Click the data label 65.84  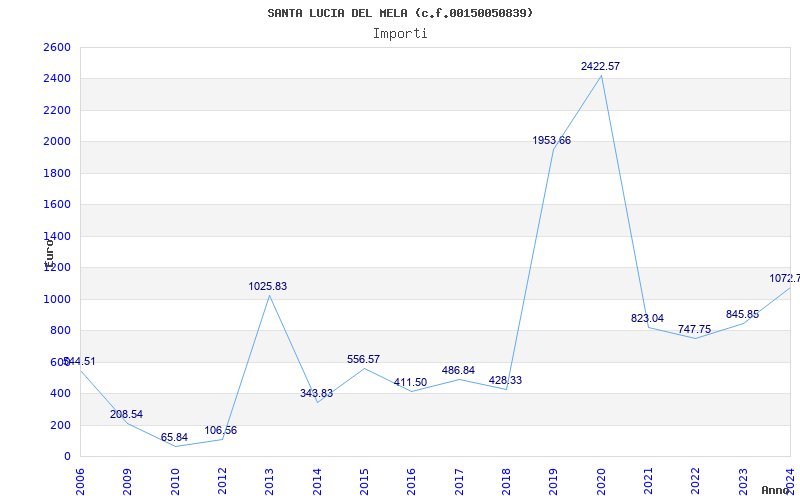pyautogui.click(x=174, y=437)
